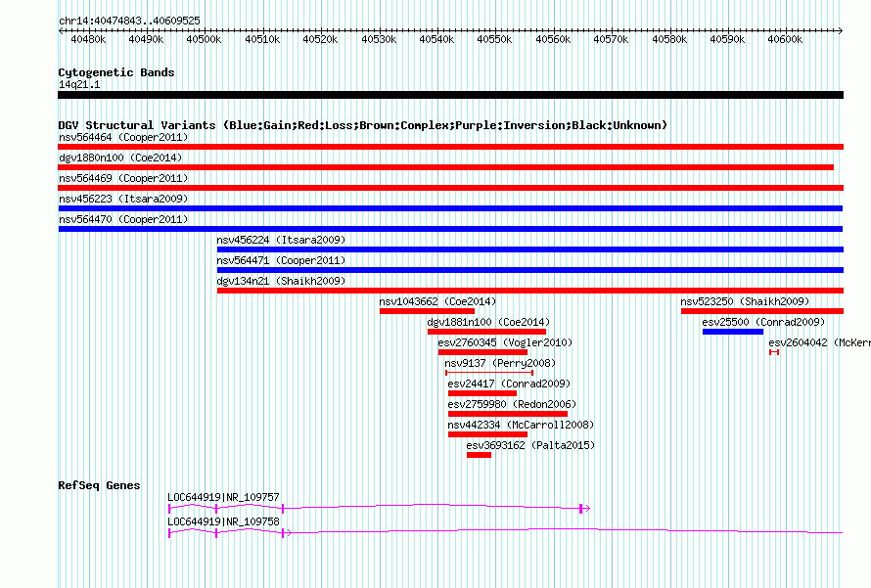Click nsv564471 (Cooper2011) variant label
This screenshot has height=588, width=871.
point(281,260)
